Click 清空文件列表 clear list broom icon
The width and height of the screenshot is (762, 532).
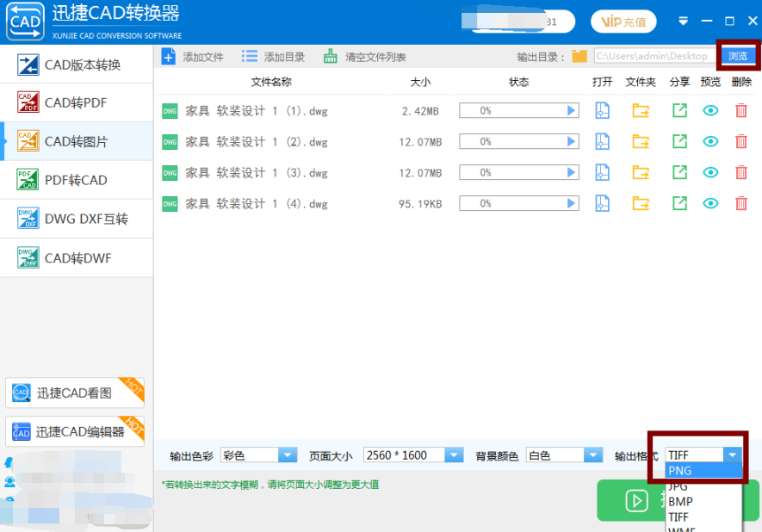(331, 57)
